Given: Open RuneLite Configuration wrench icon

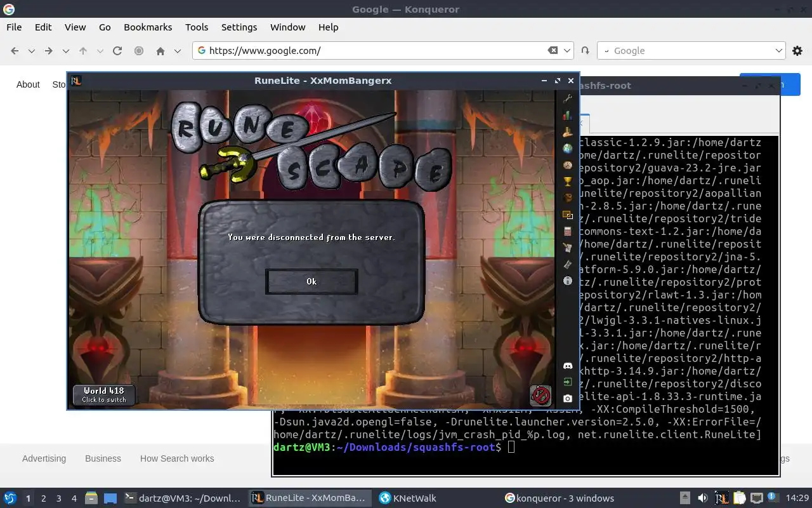Looking at the screenshot, I should pos(567,98).
